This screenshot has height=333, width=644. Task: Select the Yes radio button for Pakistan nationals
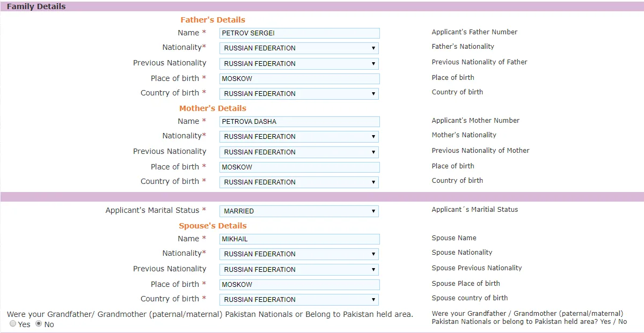tap(13, 324)
